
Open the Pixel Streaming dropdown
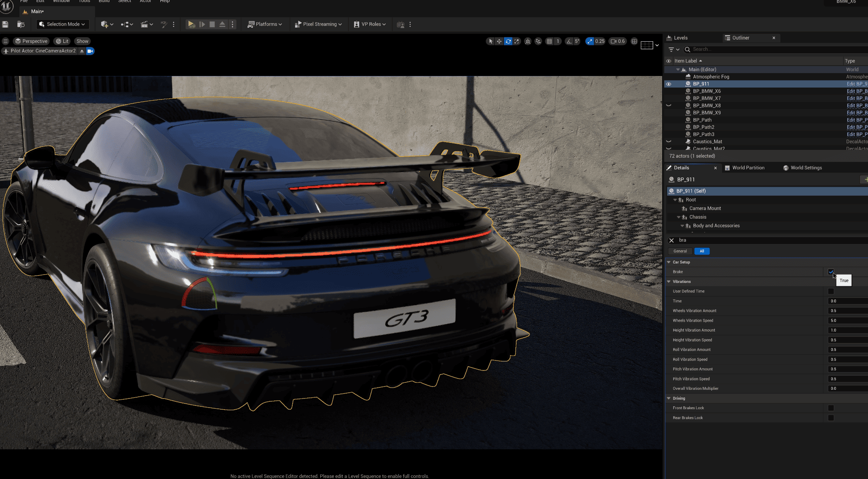click(318, 24)
